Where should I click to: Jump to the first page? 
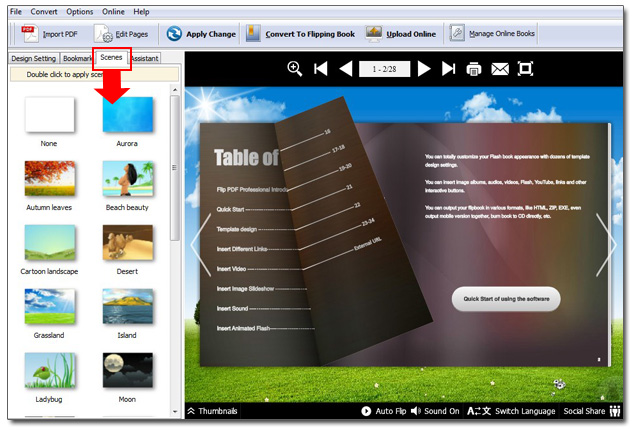(321, 69)
